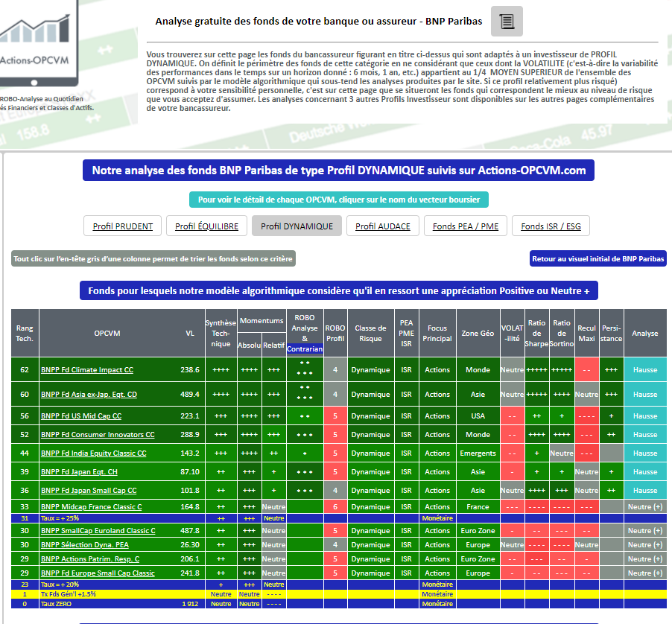The height and width of the screenshot is (624, 672).
Task: Click ROBO Profil 6 cell for Midcap France
Action: (x=335, y=506)
